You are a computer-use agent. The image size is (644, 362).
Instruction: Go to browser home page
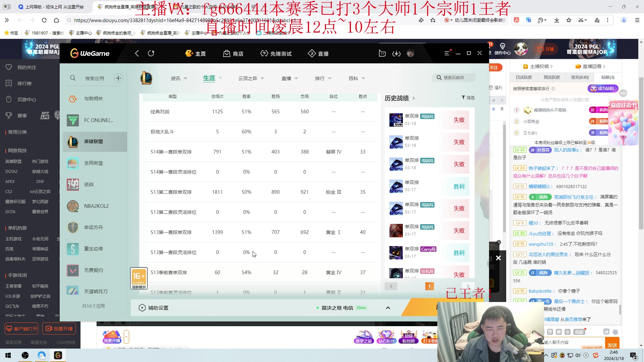[56, 20]
